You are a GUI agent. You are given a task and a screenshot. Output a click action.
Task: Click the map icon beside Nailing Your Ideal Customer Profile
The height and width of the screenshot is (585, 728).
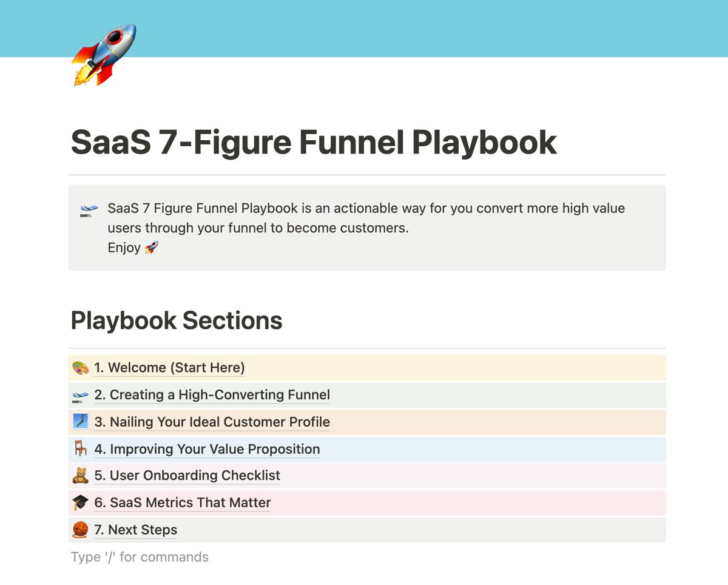click(x=81, y=422)
